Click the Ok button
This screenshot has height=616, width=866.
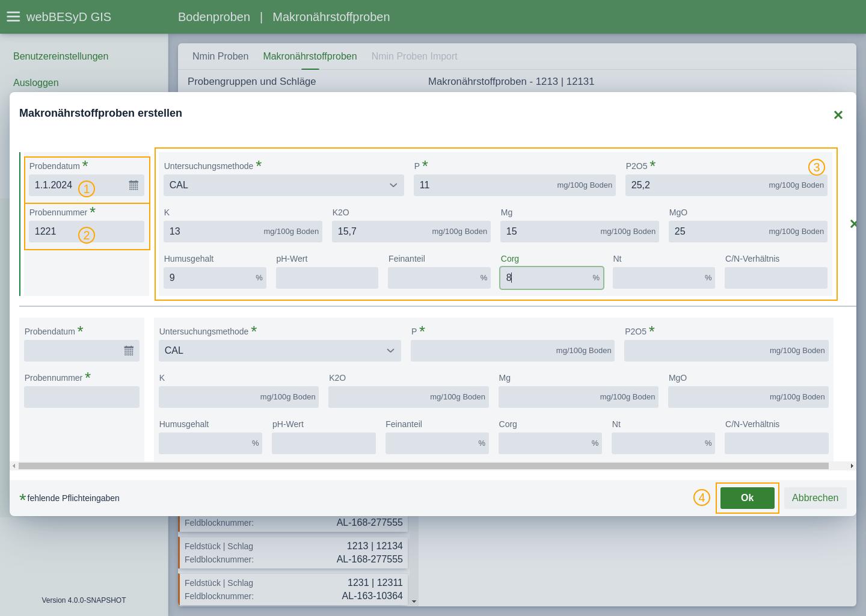pos(747,498)
